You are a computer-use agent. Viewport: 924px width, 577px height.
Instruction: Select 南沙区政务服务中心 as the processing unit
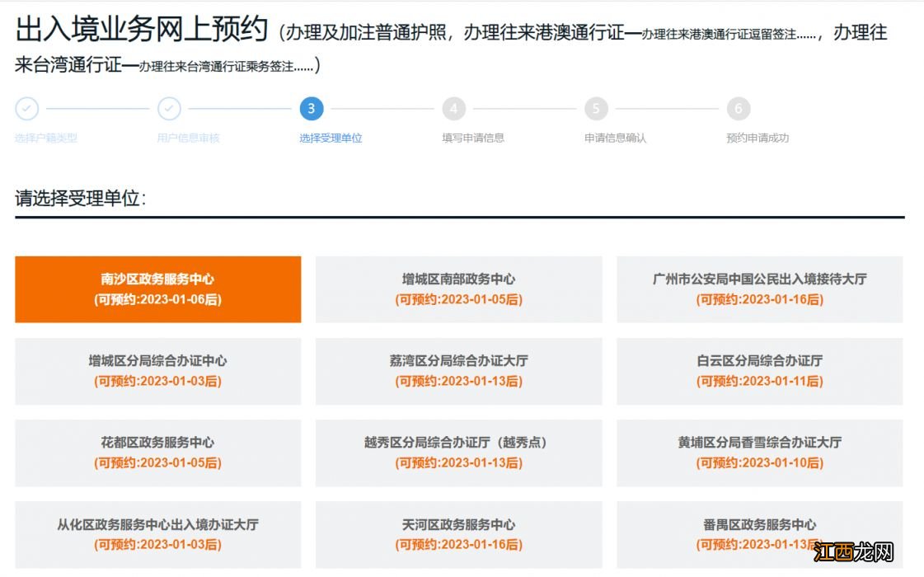point(157,288)
